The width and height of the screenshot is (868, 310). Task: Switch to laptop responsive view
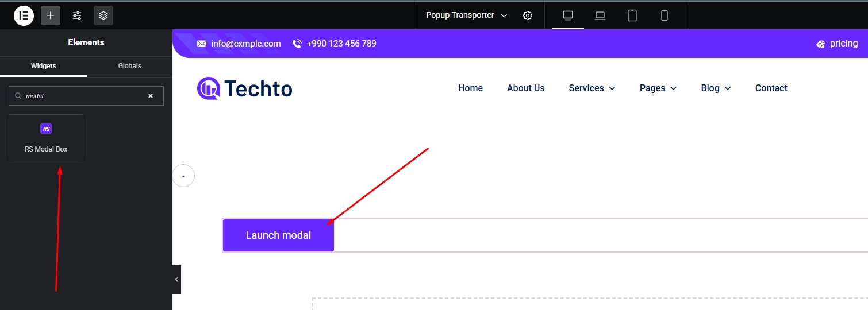coord(600,15)
